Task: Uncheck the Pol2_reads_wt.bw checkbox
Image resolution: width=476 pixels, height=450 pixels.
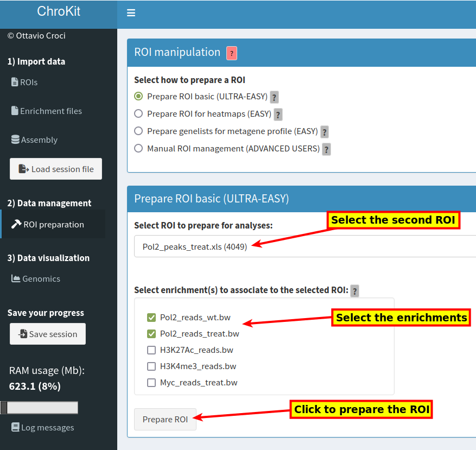Action: pyautogui.click(x=151, y=318)
